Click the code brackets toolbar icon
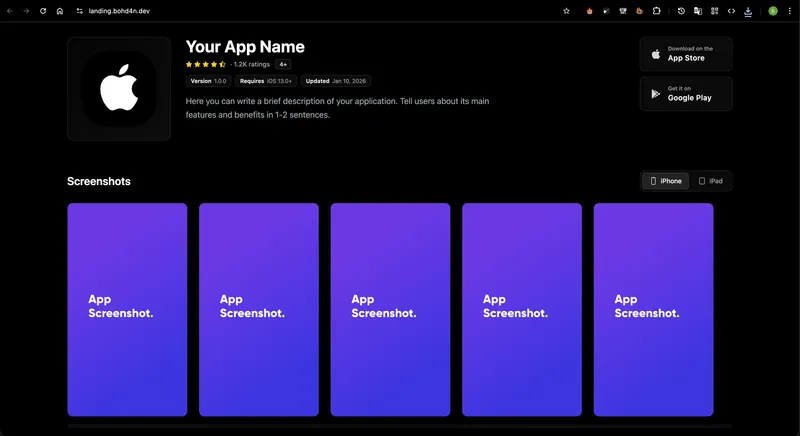Viewport: 800px width, 436px height. coord(731,11)
